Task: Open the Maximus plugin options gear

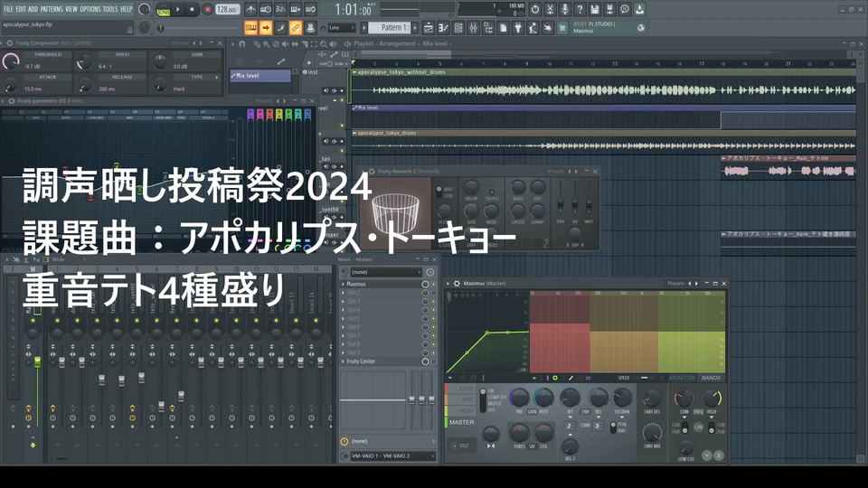Action: tap(457, 283)
